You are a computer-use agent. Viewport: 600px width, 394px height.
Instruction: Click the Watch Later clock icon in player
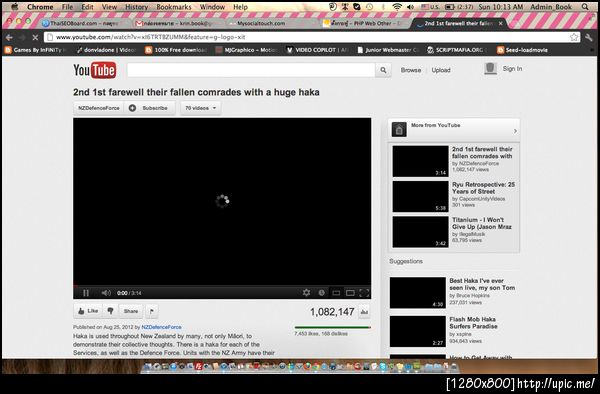pyautogui.click(x=321, y=293)
